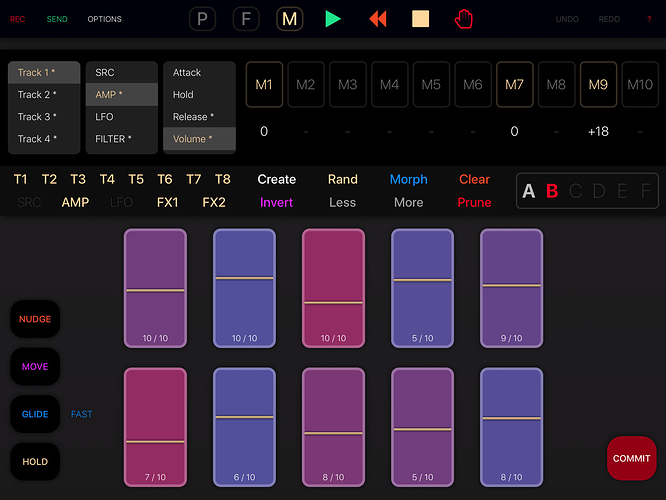The image size is (666, 500).
Task: Select macro slot M9
Action: tap(598, 85)
